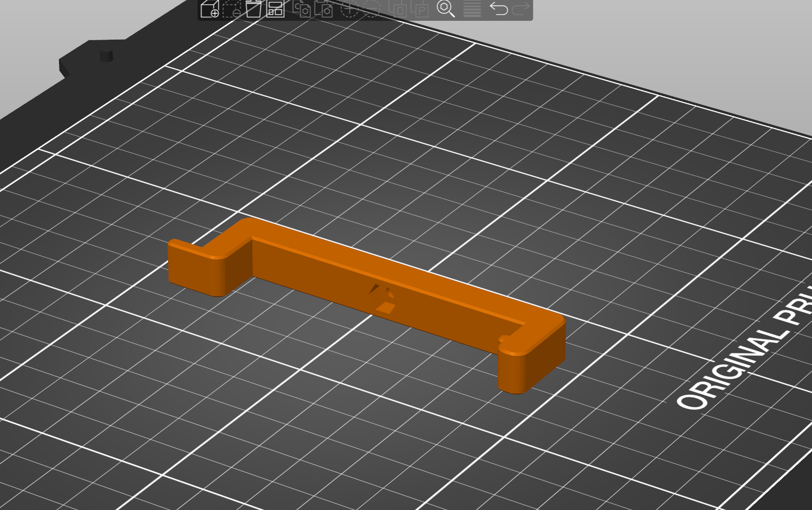Copy the selected model

click(303, 8)
